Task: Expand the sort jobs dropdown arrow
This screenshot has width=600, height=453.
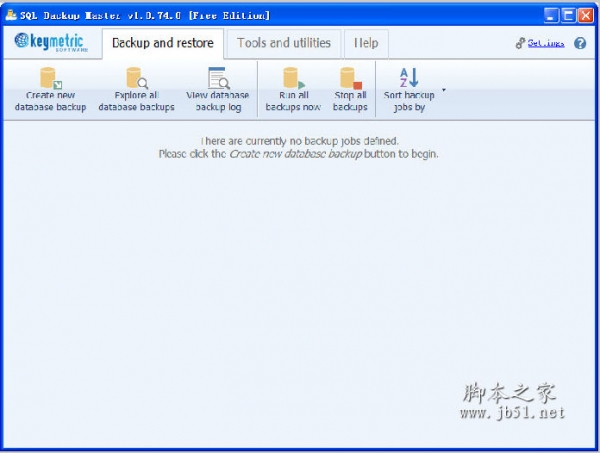Action: 444,90
